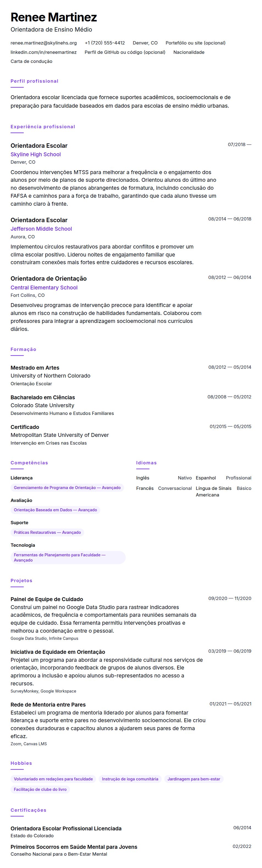Click the renee.martinez@skylinehs.org email address

(x=43, y=43)
